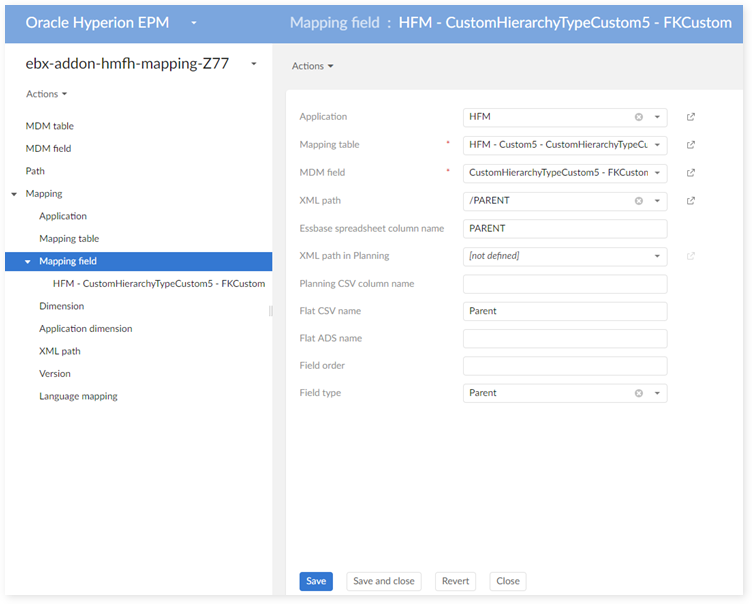Screen dimensions: 752x604
Task: Click the Field order input field
Action: click(x=565, y=366)
